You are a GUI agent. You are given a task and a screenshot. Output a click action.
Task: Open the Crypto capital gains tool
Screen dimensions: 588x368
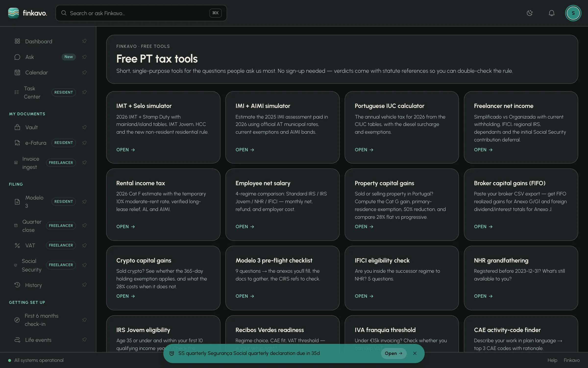[125, 296]
